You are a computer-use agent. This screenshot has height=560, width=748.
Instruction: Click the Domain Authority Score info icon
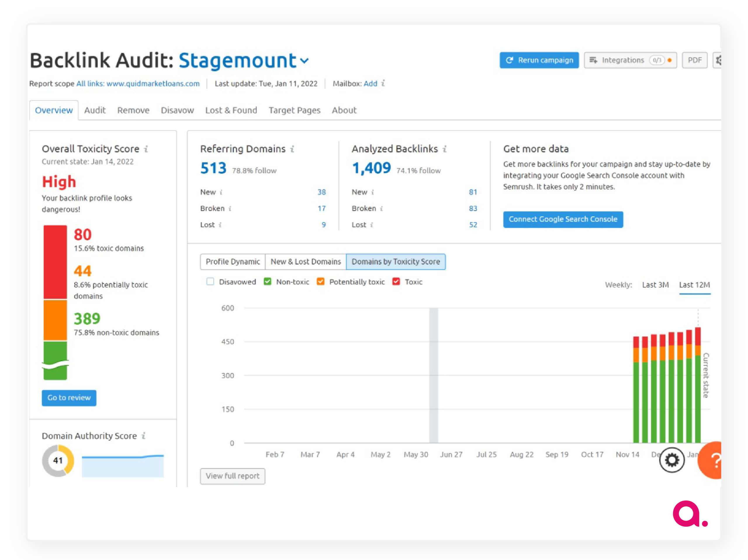click(143, 436)
